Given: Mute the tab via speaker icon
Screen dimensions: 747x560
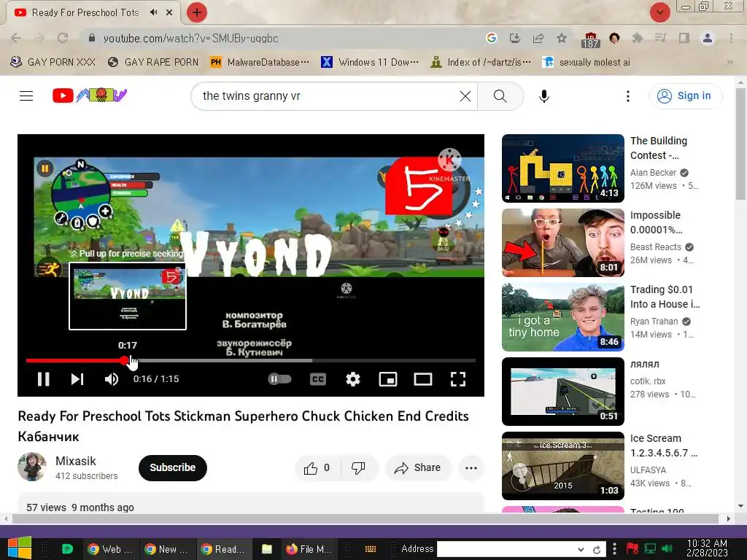Looking at the screenshot, I should (153, 12).
